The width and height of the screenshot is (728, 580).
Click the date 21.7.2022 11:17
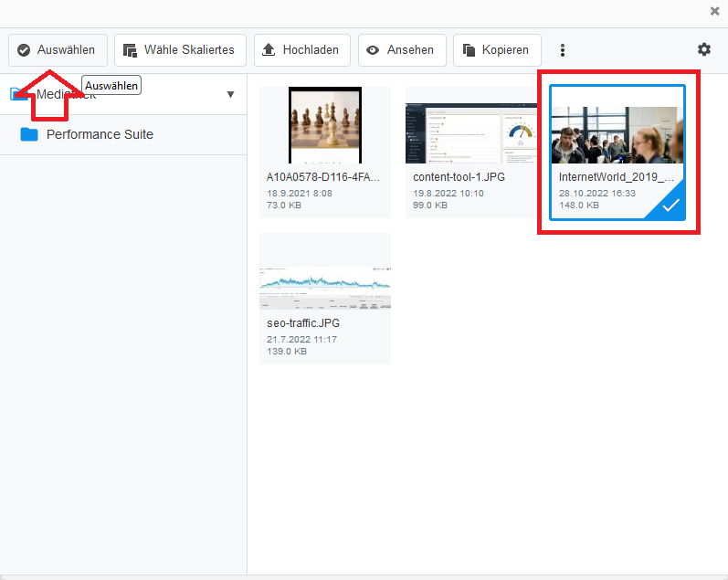(x=301, y=340)
